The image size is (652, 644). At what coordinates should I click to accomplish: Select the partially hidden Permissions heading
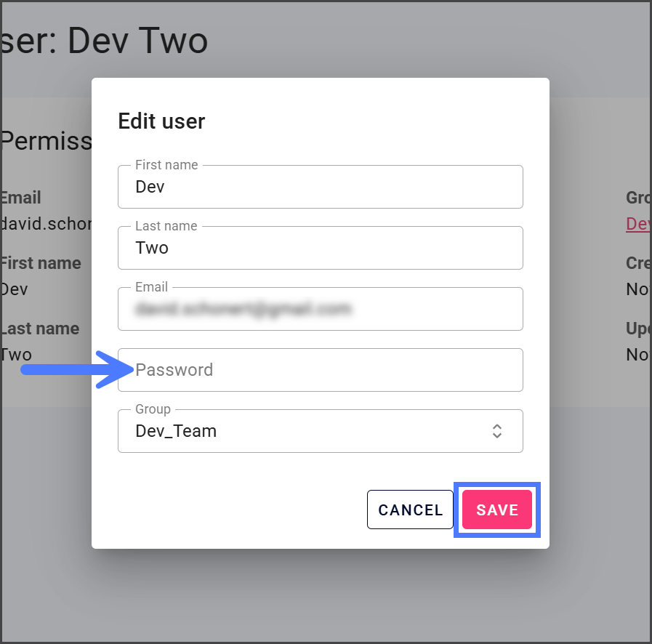pos(47,140)
